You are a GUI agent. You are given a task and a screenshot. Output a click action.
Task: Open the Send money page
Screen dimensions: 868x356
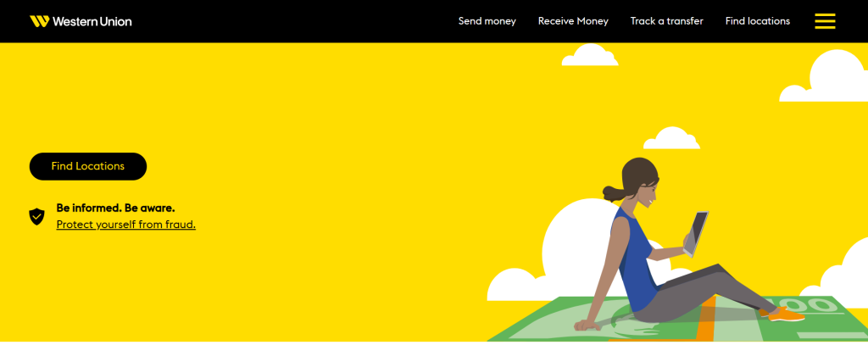pos(487,21)
